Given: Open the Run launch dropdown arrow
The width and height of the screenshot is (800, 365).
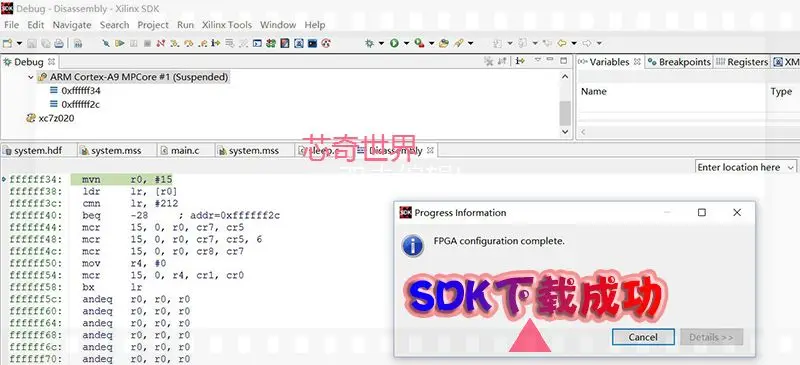Looking at the screenshot, I should point(407,43).
